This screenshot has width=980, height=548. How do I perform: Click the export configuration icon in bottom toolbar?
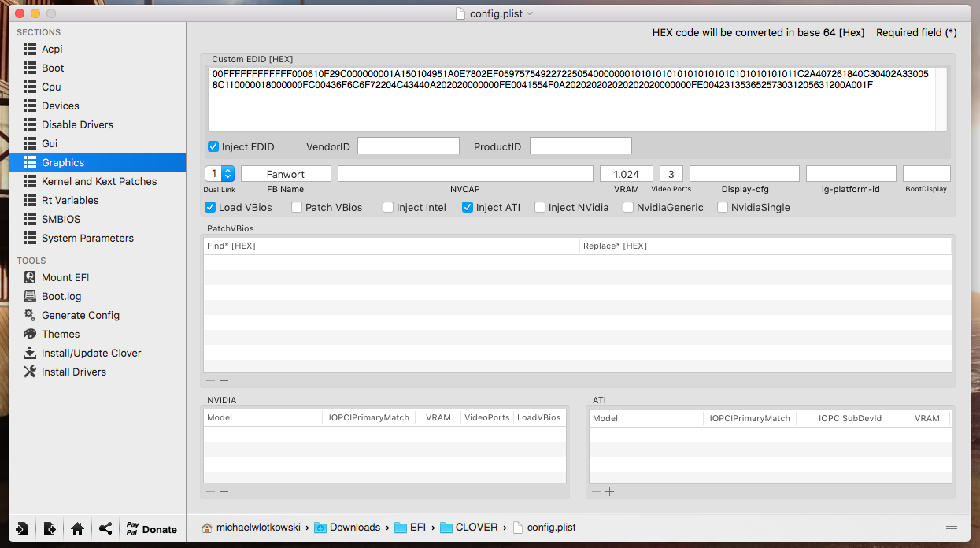tap(50, 529)
